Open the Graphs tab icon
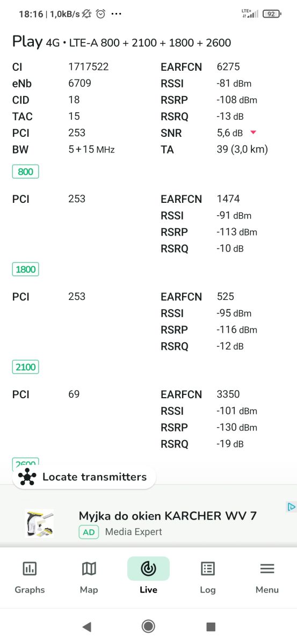Screen dimensions: 297x644 click(30, 568)
